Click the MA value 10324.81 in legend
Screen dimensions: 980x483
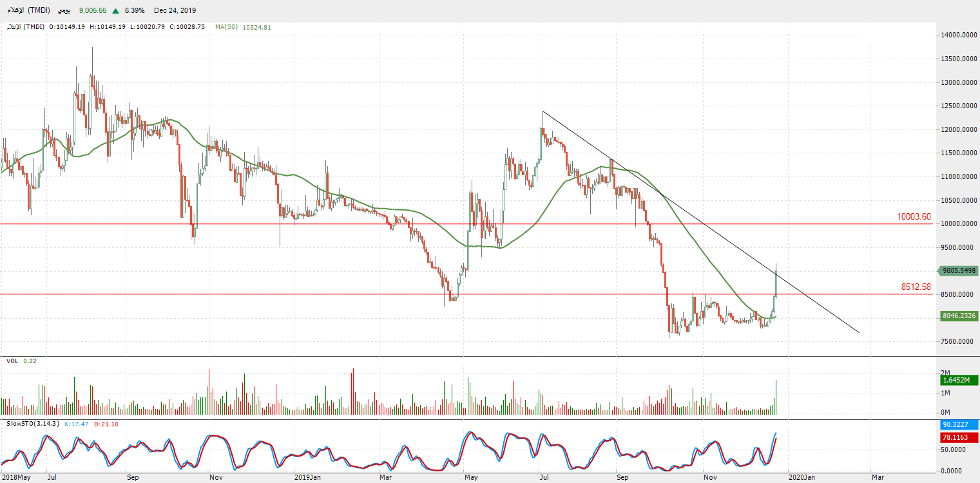(x=256, y=27)
